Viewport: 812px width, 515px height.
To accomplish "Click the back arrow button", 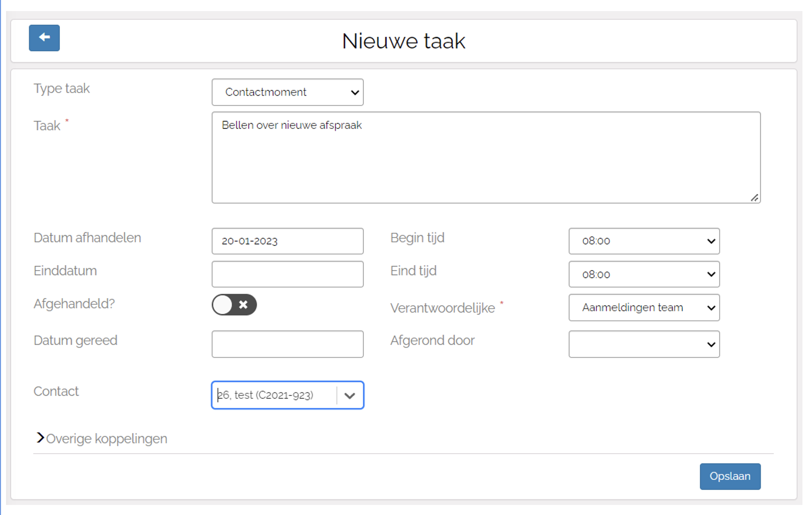I will point(44,38).
